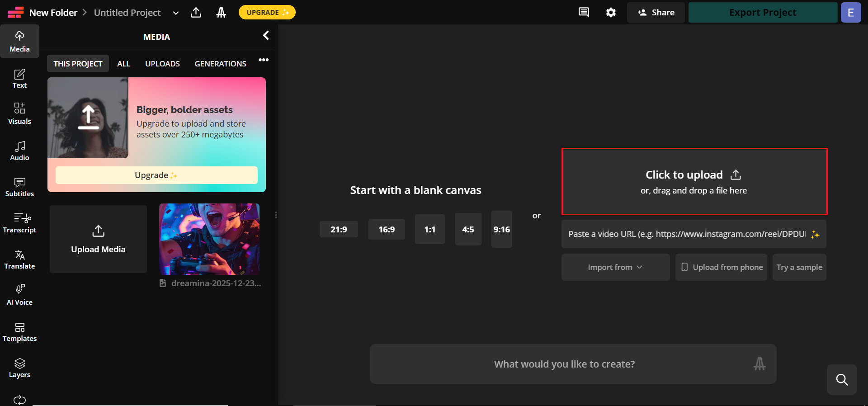Open the project name dropdown arrow
This screenshot has height=406, width=868.
(176, 13)
